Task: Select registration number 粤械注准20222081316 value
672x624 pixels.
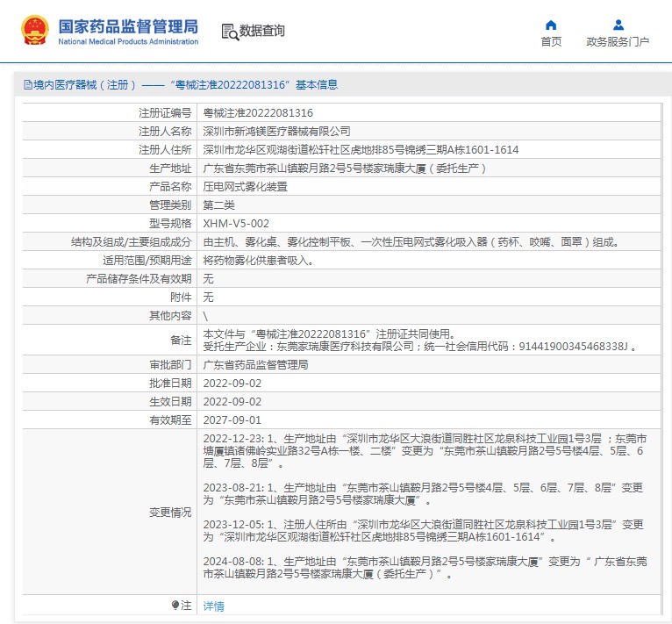Action: coord(258,113)
